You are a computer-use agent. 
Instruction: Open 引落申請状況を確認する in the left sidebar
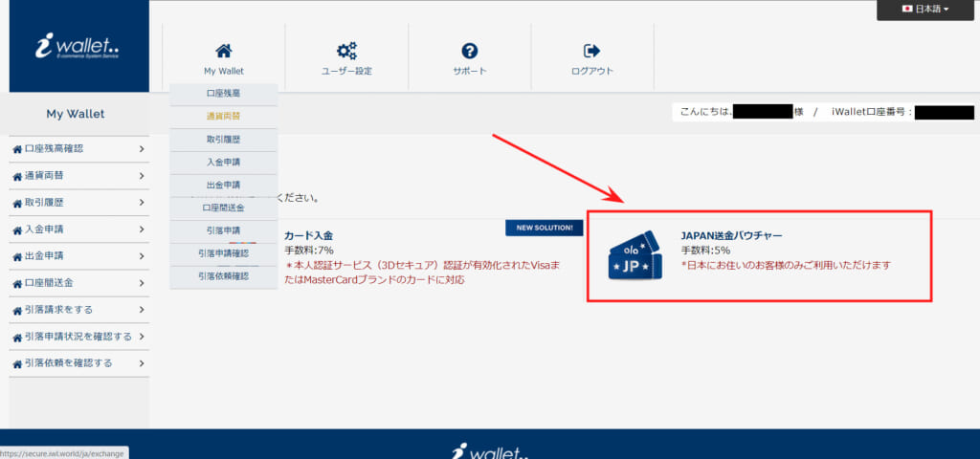[78, 337]
